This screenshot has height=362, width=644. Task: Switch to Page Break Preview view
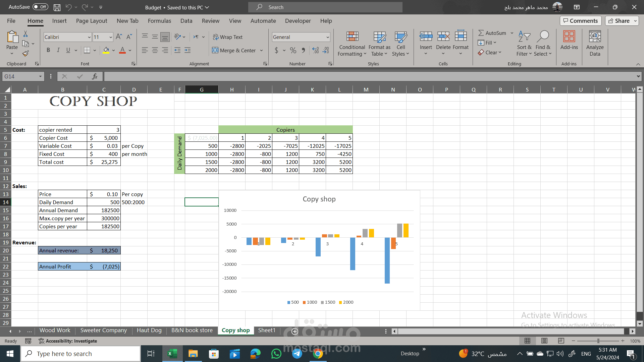(561, 341)
